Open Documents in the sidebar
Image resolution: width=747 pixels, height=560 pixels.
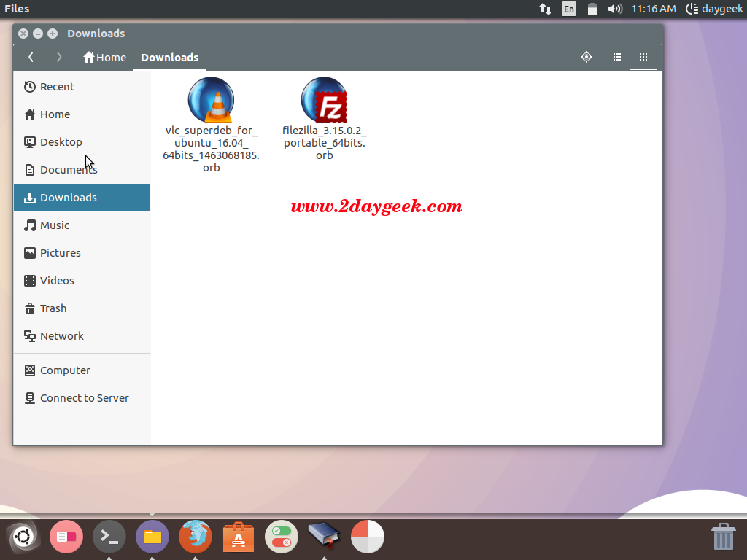(82, 169)
